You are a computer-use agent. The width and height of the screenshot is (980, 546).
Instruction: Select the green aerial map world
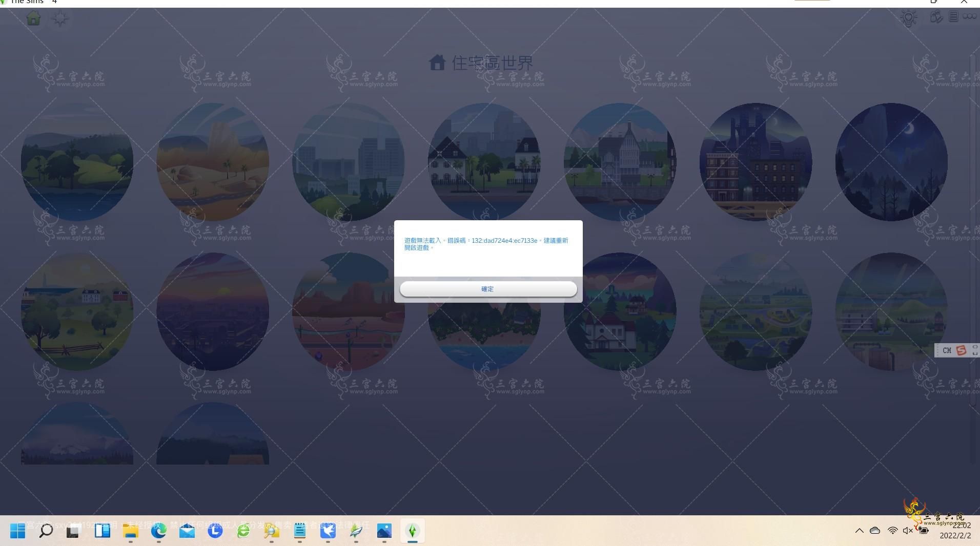(x=756, y=311)
